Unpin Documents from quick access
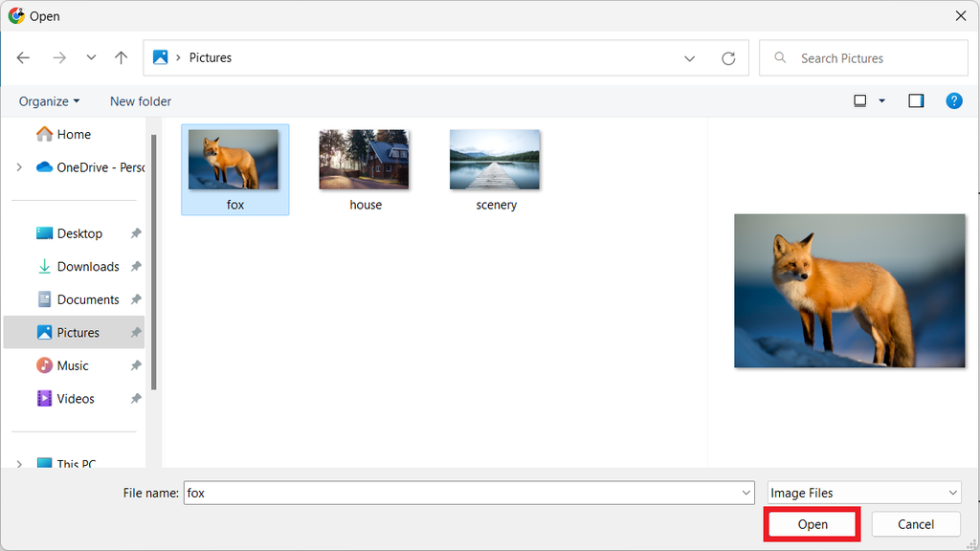980x551 pixels. pyautogui.click(x=135, y=298)
